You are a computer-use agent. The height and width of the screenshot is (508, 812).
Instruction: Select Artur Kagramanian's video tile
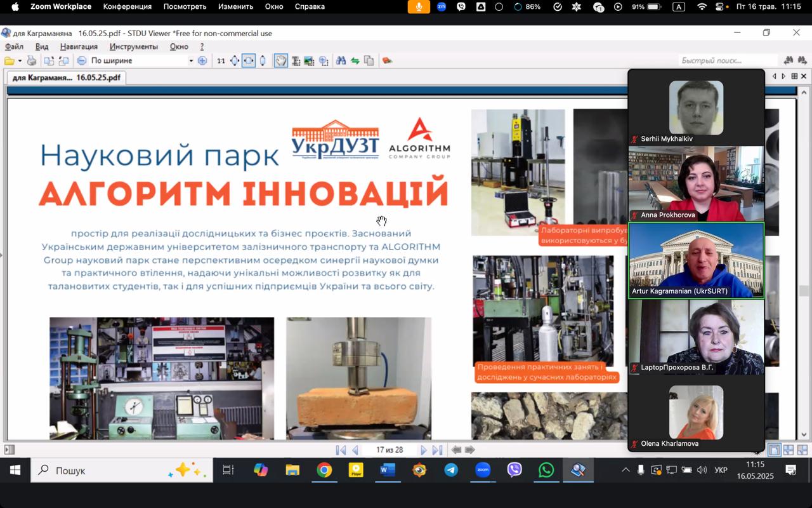(x=696, y=260)
